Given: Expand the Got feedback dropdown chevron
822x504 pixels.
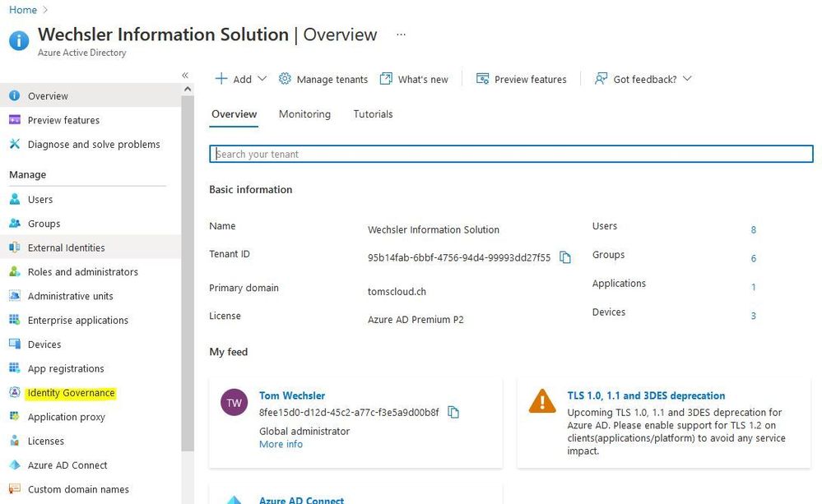Looking at the screenshot, I should pos(687,79).
